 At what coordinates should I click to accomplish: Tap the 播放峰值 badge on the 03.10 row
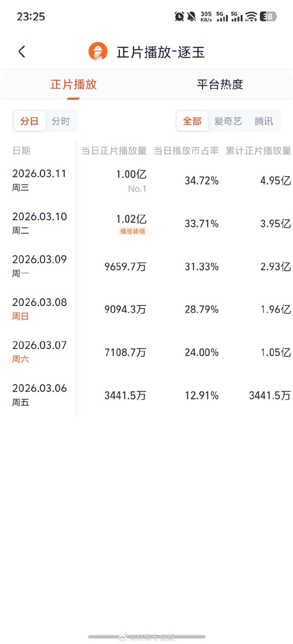tap(132, 232)
